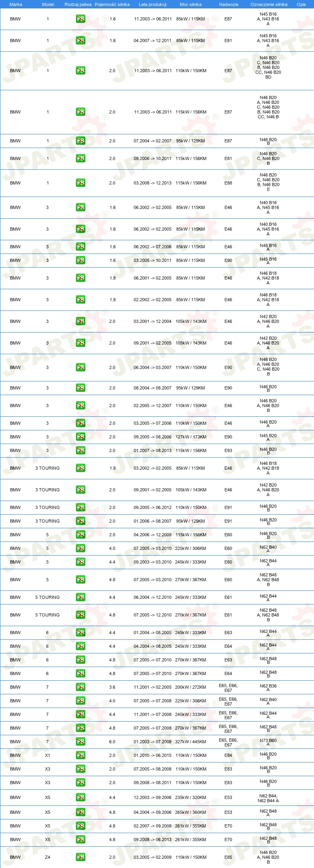Select the N62 B44, N62 B44 A engine code
This screenshot has height=868, width=314.
click(268, 798)
